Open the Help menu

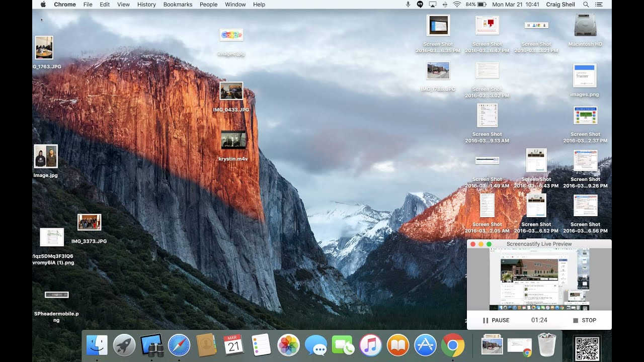(259, 5)
